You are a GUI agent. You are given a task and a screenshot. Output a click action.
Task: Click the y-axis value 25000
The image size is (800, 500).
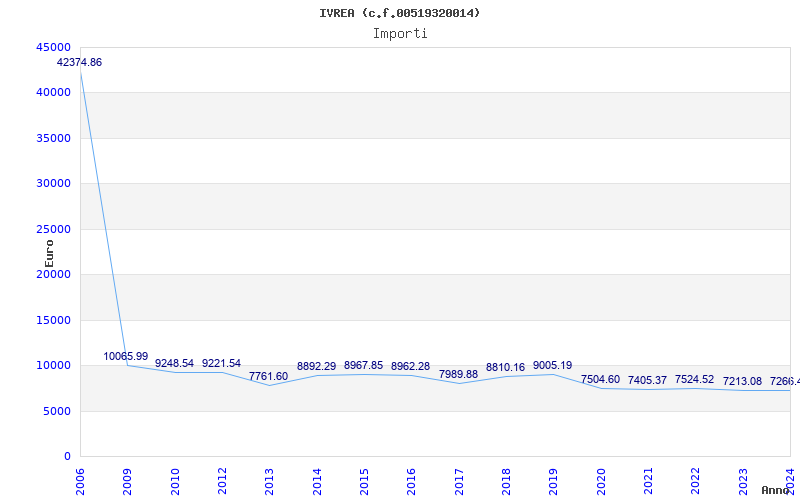pyautogui.click(x=54, y=229)
